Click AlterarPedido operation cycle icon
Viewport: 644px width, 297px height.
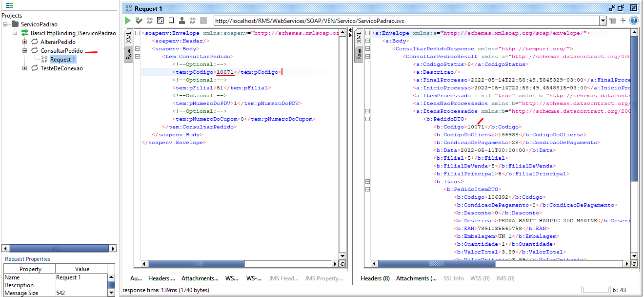click(x=35, y=42)
